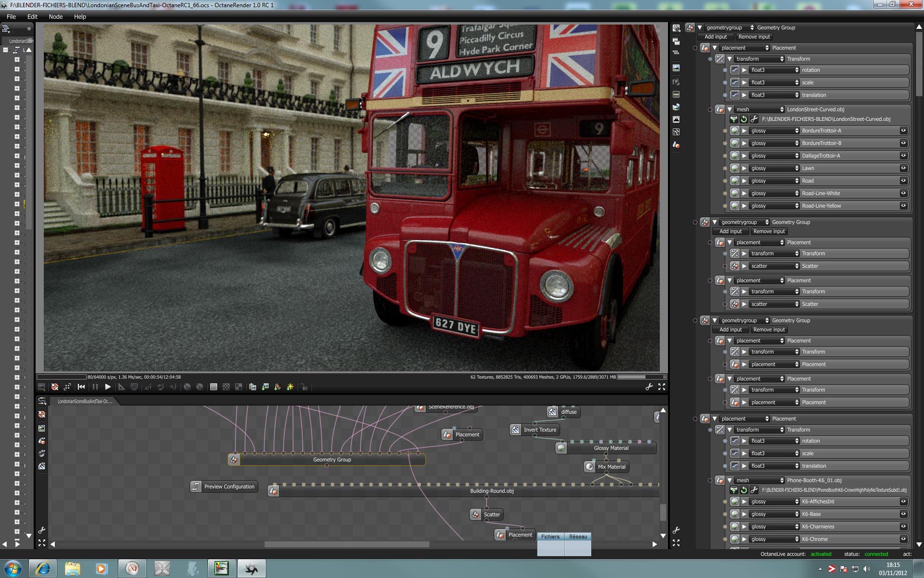Click the top Add input button
The width and height of the screenshot is (924, 578).
pyautogui.click(x=716, y=37)
